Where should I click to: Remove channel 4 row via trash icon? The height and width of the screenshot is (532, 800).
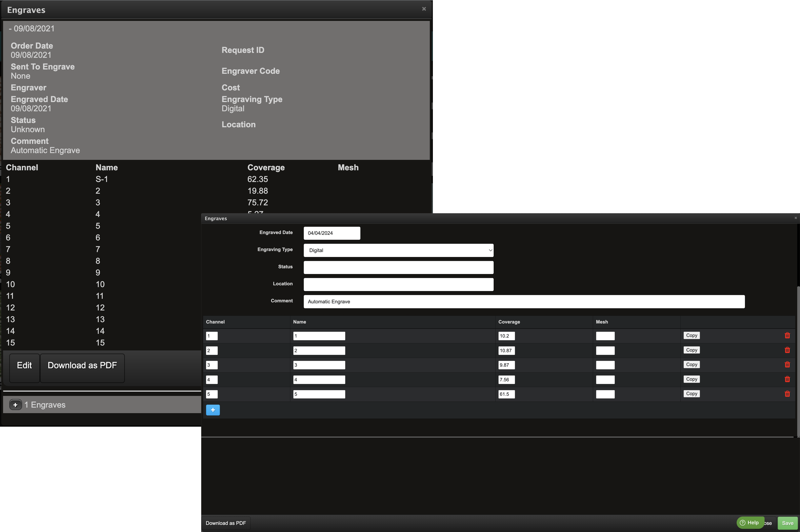[787, 379]
